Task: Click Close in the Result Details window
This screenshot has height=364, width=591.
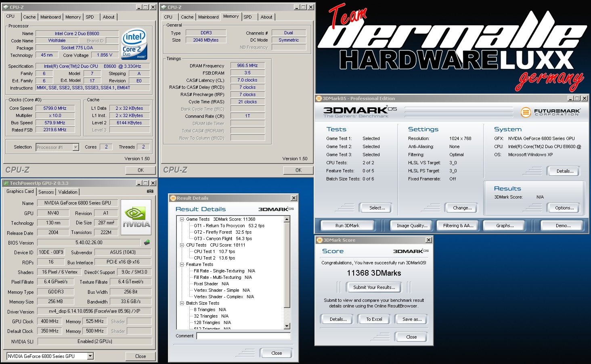Action: pyautogui.click(x=277, y=353)
